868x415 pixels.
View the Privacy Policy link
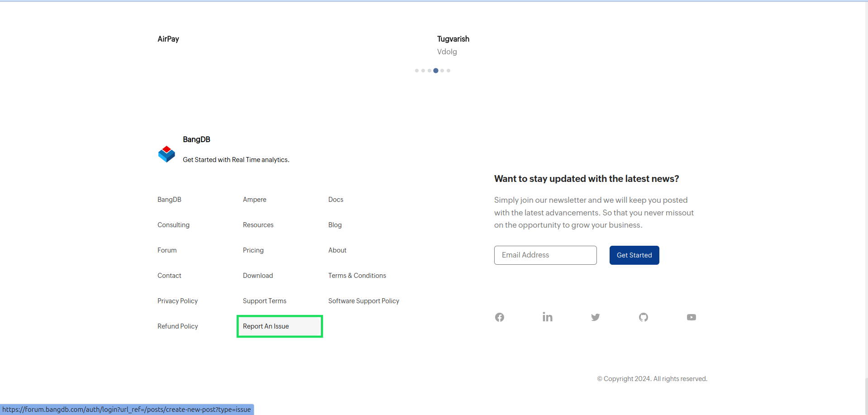(x=177, y=301)
